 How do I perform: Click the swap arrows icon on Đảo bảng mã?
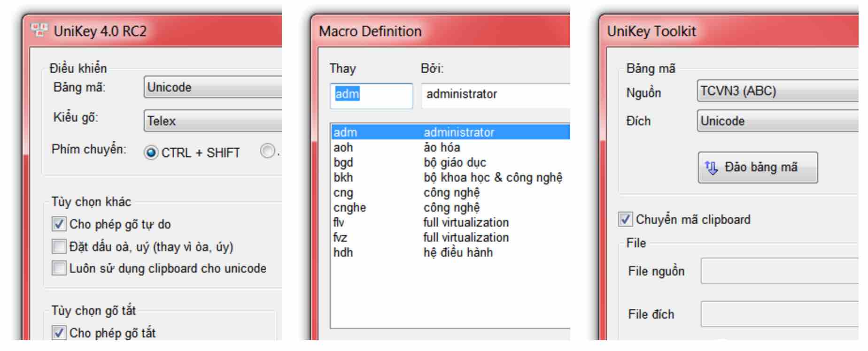pos(711,168)
